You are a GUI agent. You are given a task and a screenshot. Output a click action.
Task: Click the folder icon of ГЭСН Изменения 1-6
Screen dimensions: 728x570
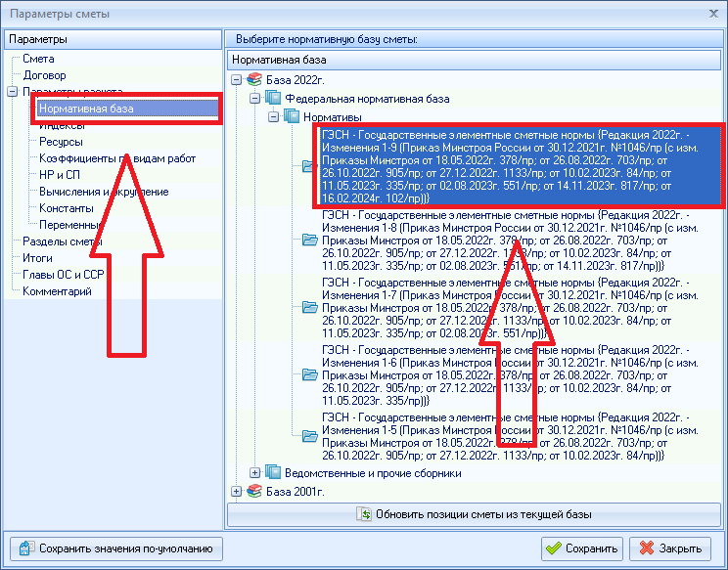click(x=309, y=374)
